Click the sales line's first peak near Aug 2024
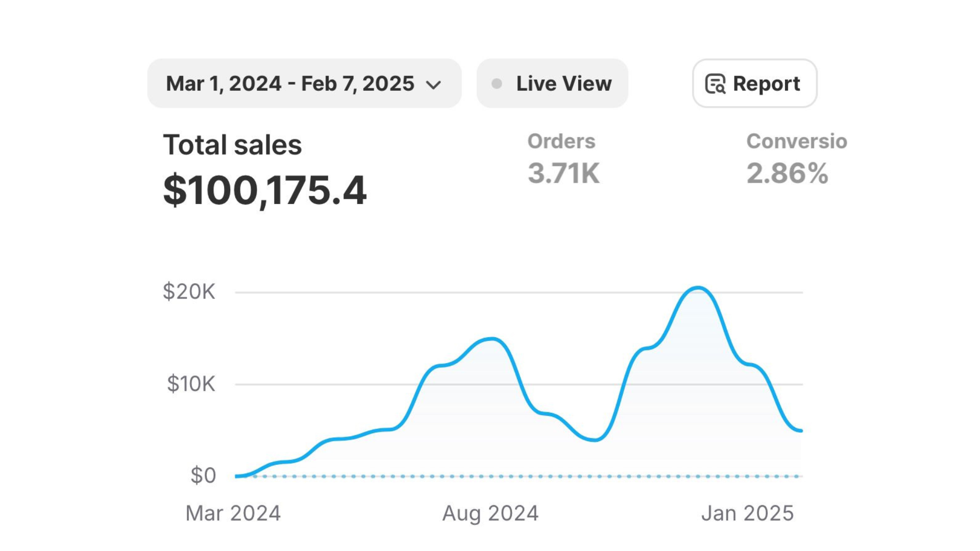Viewport: 980px width, 551px height. [492, 339]
